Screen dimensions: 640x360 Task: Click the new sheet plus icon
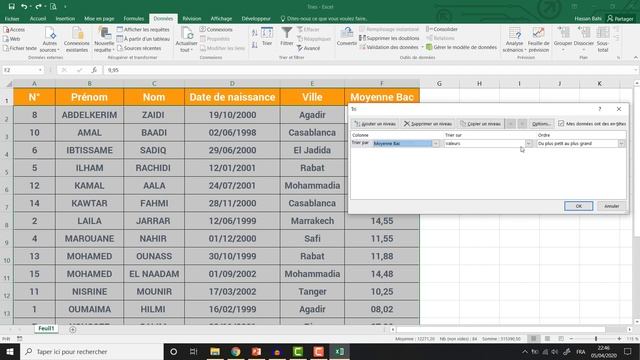pos(73,329)
